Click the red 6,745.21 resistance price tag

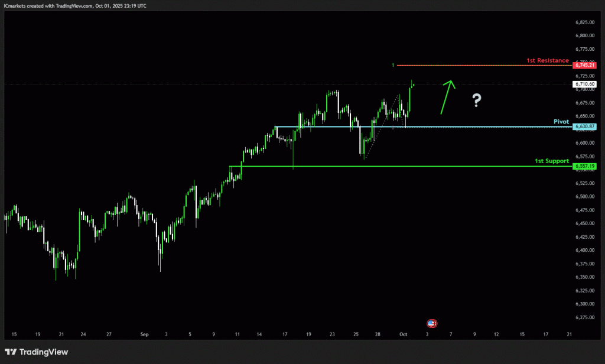click(584, 65)
